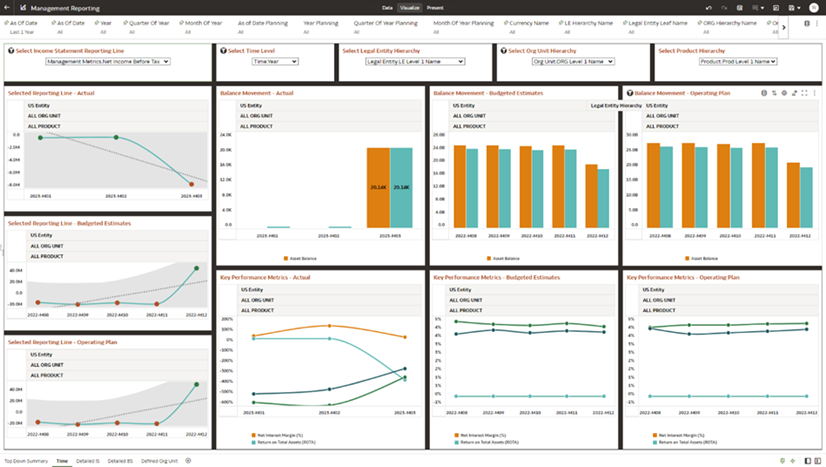Open the Defined Org Unit canvas tab
The image size is (826, 467).
coord(159,461)
